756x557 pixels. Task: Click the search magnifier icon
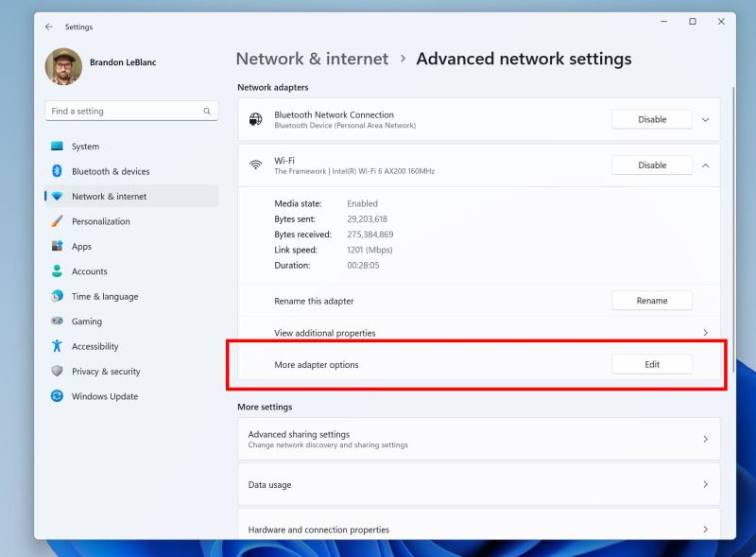[207, 112]
